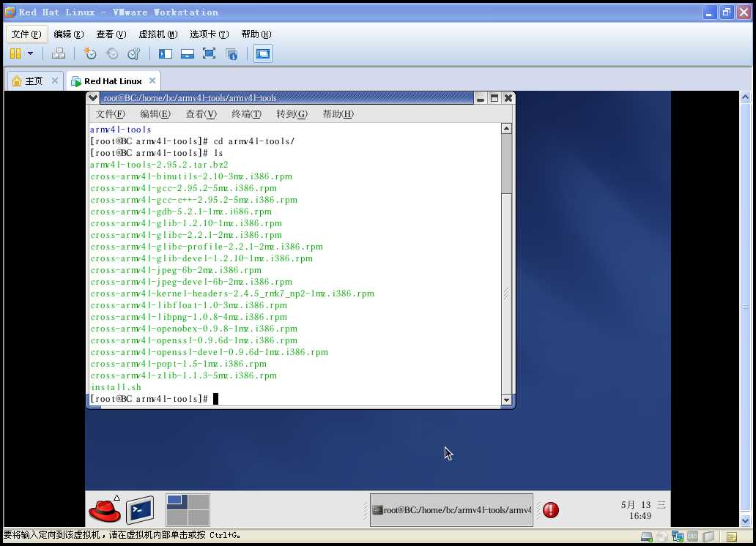Image resolution: width=756 pixels, height=546 pixels.
Task: Click armv4l-tools-2.95.2.tar.bz2 file name
Action: 159,165
